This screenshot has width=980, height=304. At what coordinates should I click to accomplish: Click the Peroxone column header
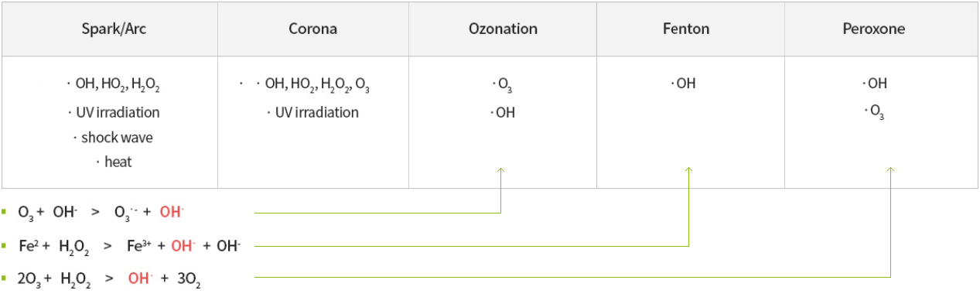[874, 29]
